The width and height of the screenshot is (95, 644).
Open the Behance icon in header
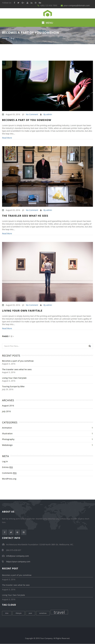(x=40, y=3)
